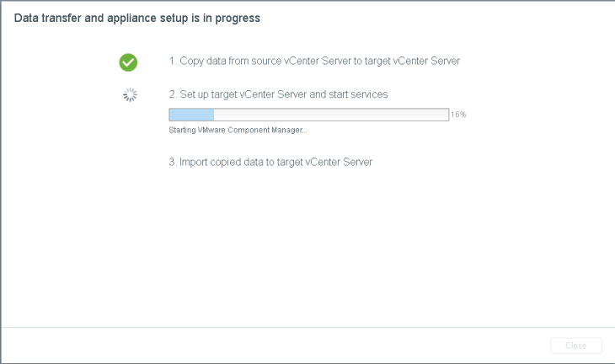The height and width of the screenshot is (364, 615).
Task: Click step 2 'Set up target vCenter Server'
Action: point(278,94)
